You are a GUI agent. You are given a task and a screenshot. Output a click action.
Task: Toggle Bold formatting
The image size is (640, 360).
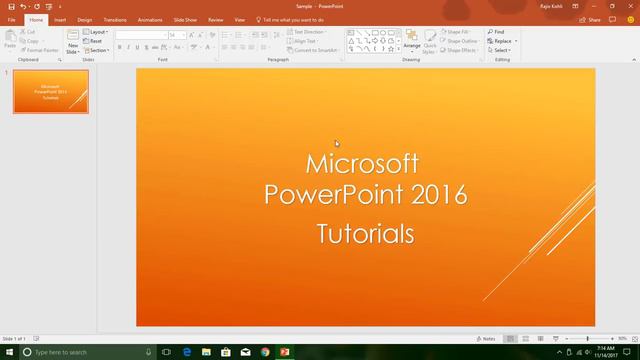[119, 48]
